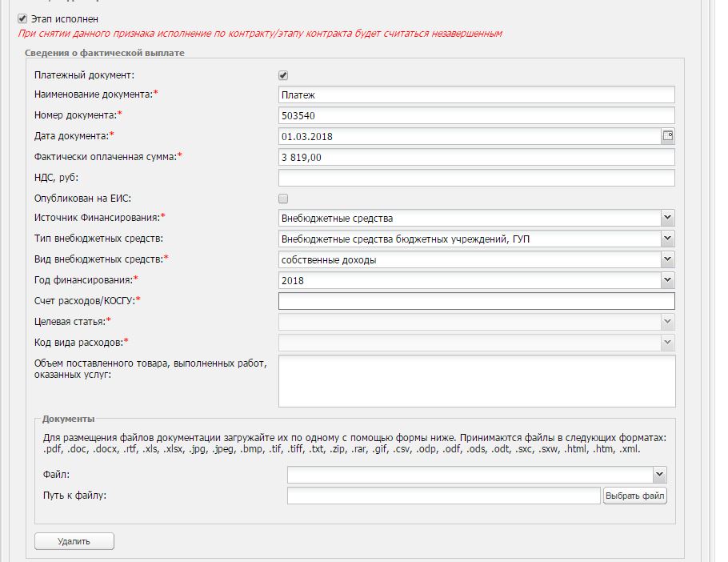Viewport: 728px width, 562px height.
Task: Click the 'Путь к файлу' input field
Action: 443,496
